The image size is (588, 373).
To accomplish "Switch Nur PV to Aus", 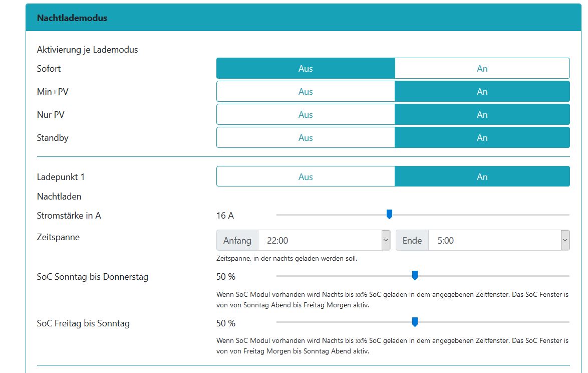I will click(306, 115).
